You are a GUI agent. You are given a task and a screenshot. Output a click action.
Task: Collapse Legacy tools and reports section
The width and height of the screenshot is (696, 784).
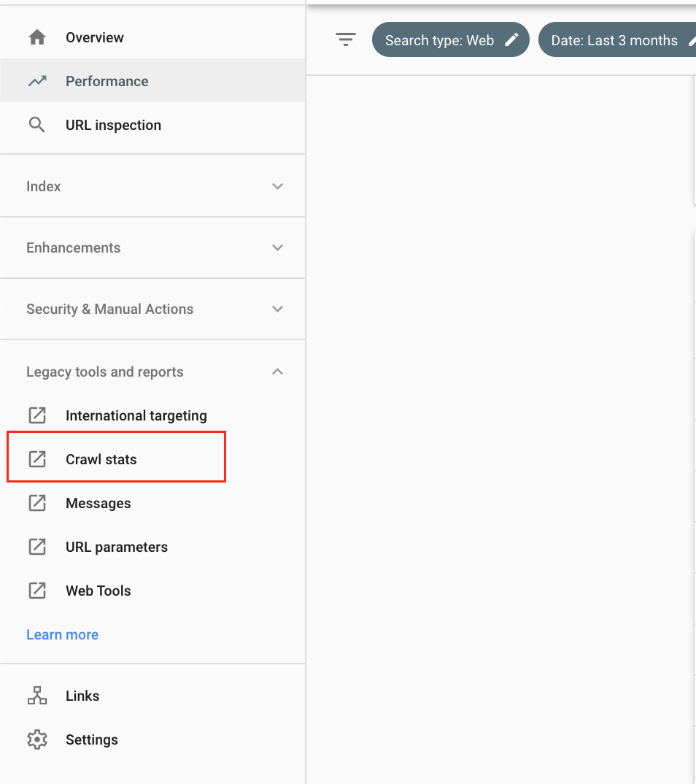click(277, 372)
